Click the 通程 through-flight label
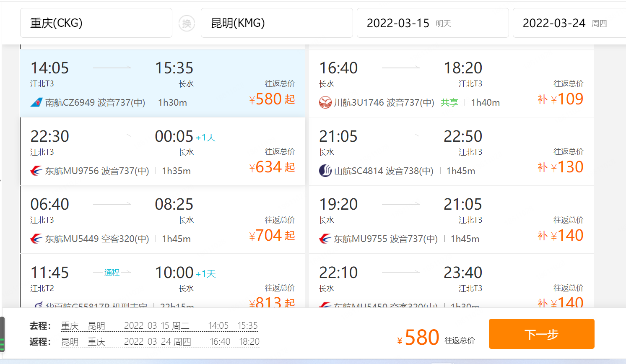 [112, 273]
